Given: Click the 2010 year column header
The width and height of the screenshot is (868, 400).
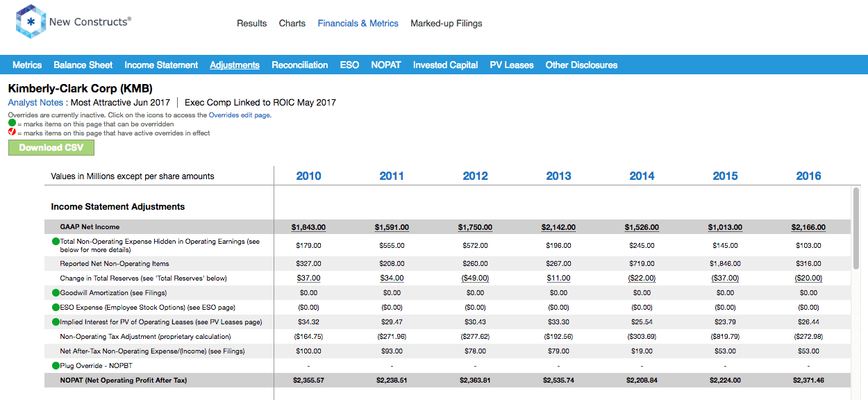Looking at the screenshot, I should (x=308, y=176).
